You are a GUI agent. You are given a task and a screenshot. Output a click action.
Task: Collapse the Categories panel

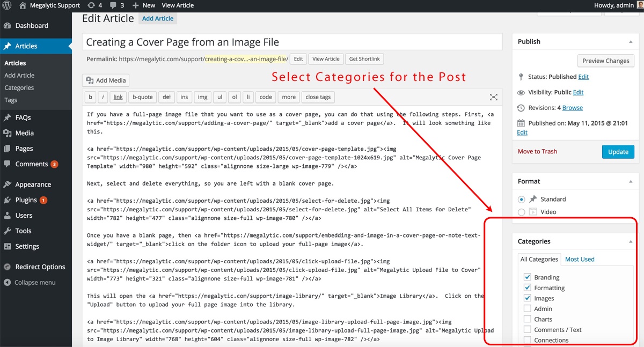point(631,242)
